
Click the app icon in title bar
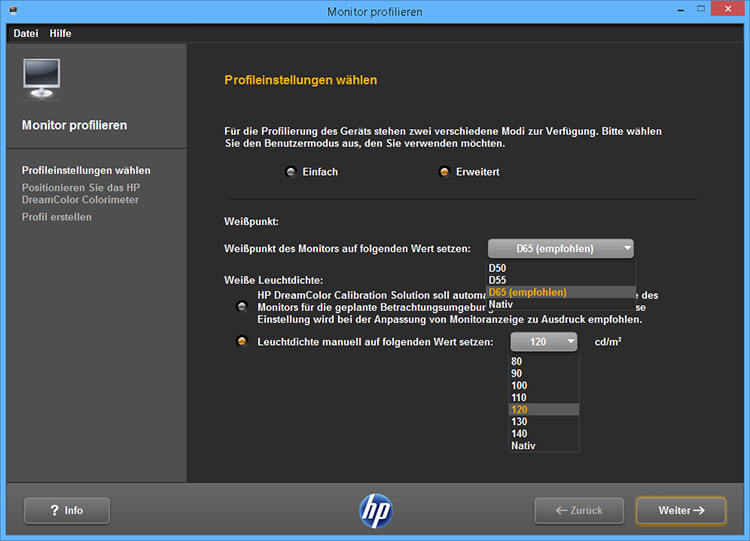click(x=13, y=11)
